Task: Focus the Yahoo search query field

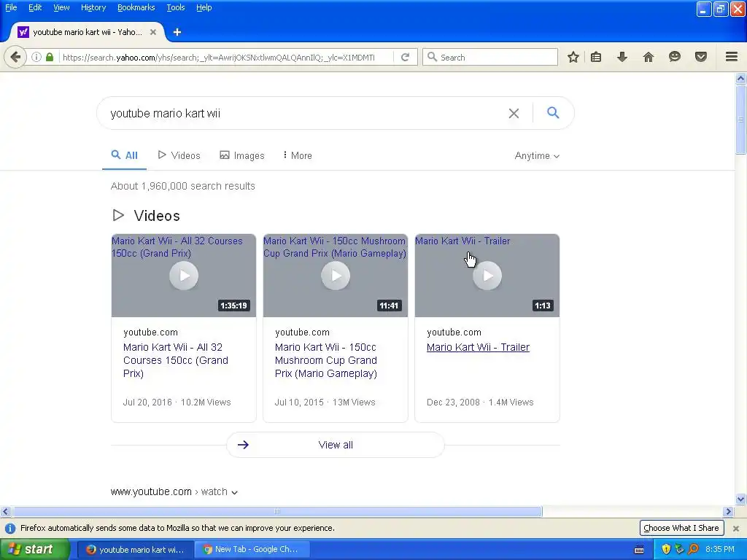Action: pos(305,113)
